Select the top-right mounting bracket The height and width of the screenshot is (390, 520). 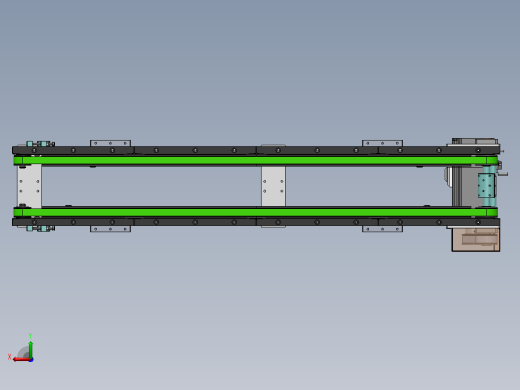tap(382, 143)
